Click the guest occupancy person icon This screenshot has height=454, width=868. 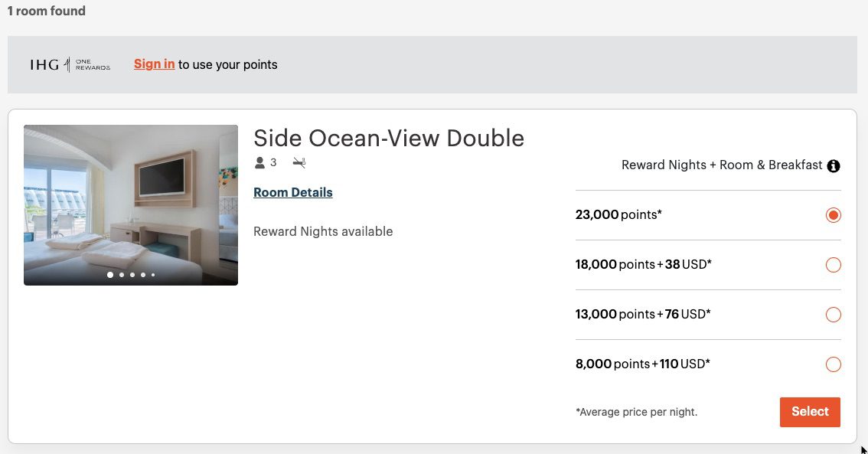click(x=259, y=162)
